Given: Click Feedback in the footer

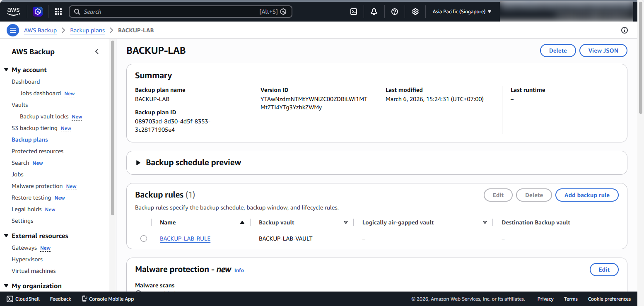Looking at the screenshot, I should point(60,299).
